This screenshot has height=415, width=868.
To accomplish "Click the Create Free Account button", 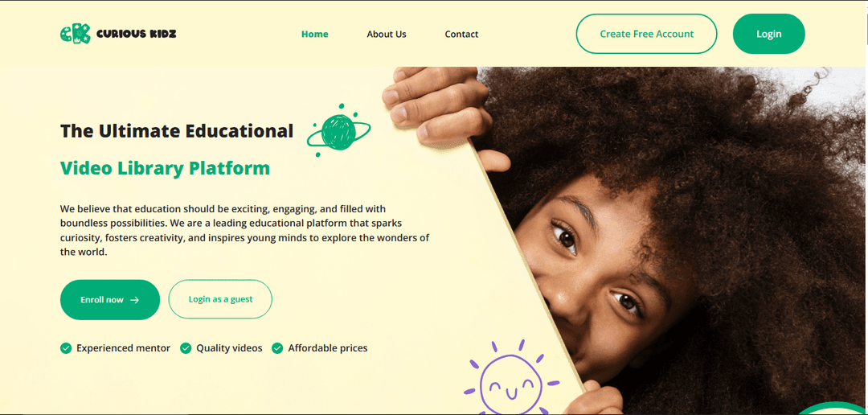I will [x=646, y=34].
